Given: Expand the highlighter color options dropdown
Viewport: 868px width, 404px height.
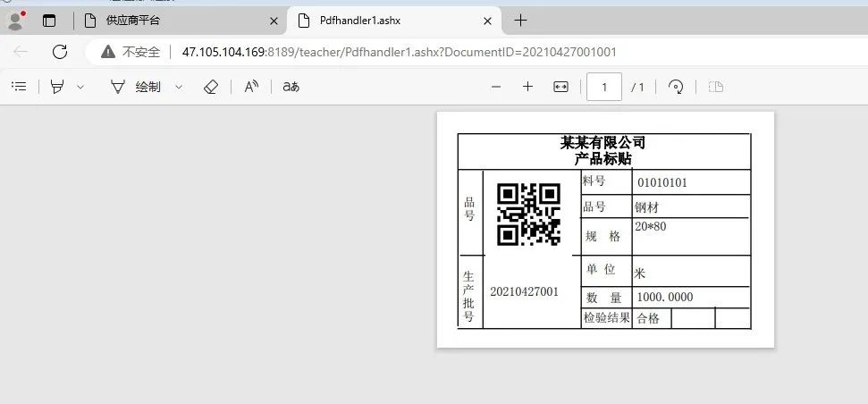Looking at the screenshot, I should (80, 87).
